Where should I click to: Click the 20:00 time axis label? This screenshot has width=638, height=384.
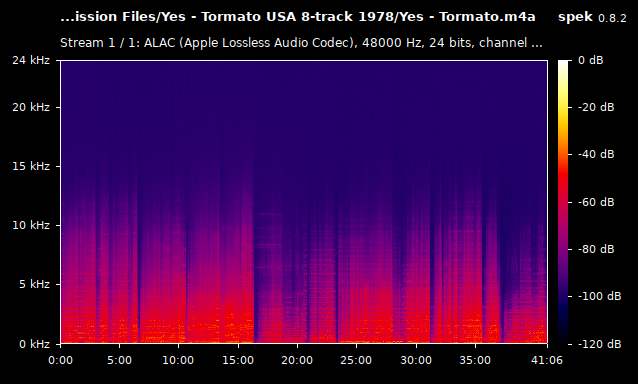click(x=297, y=360)
